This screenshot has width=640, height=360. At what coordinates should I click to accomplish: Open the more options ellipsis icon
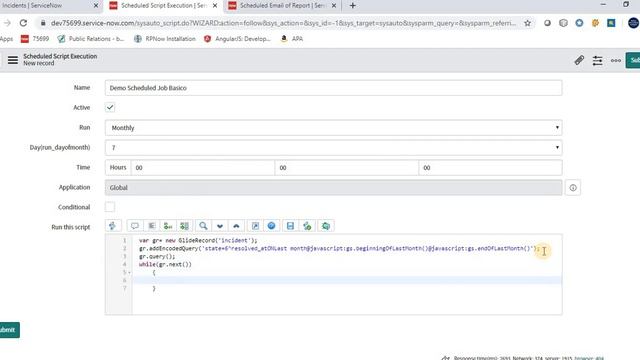click(x=616, y=60)
